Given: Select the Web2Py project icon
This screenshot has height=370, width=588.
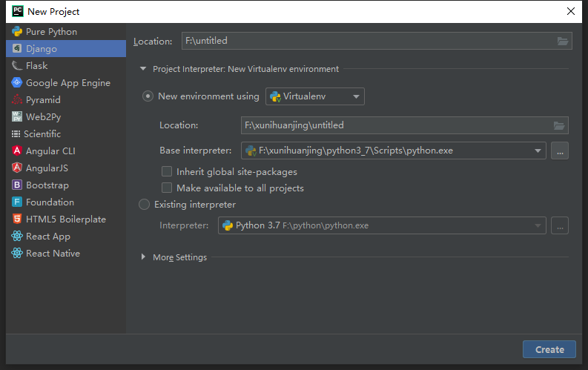Looking at the screenshot, I should (17, 116).
